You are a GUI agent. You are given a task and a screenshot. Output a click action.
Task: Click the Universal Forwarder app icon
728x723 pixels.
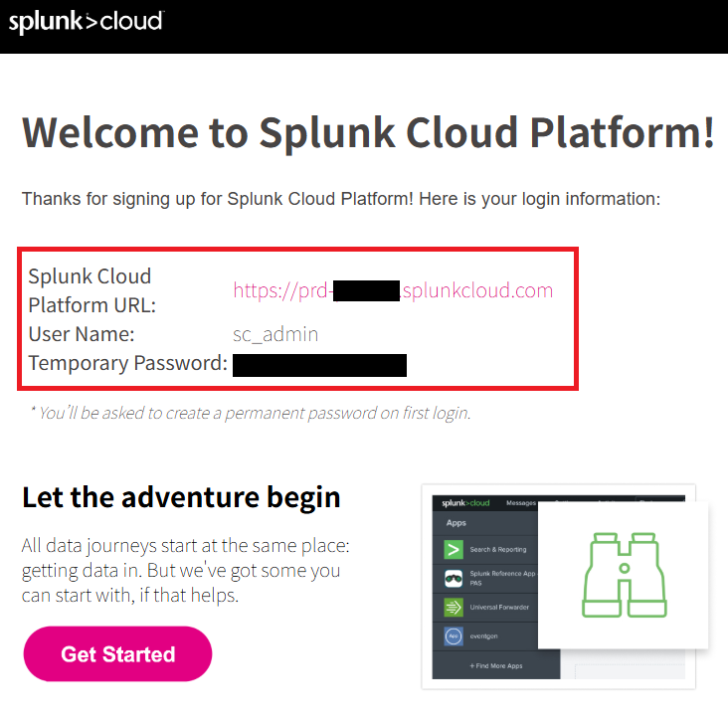[454, 607]
